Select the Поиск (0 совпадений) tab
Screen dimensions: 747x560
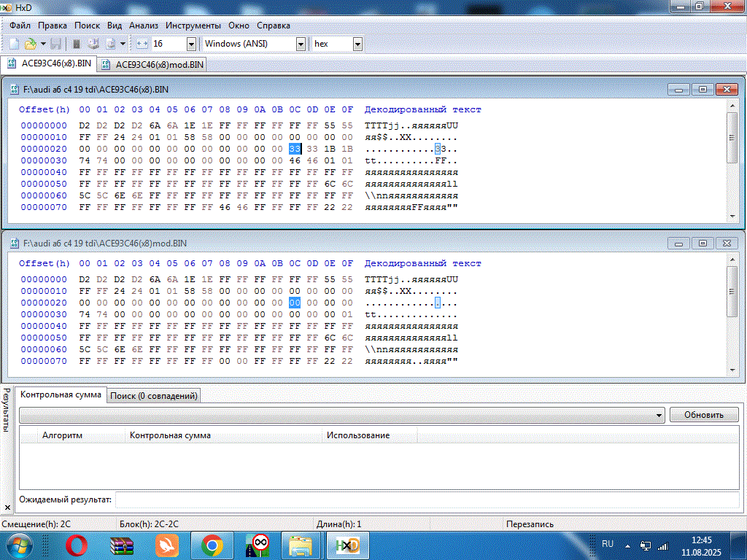coord(153,396)
